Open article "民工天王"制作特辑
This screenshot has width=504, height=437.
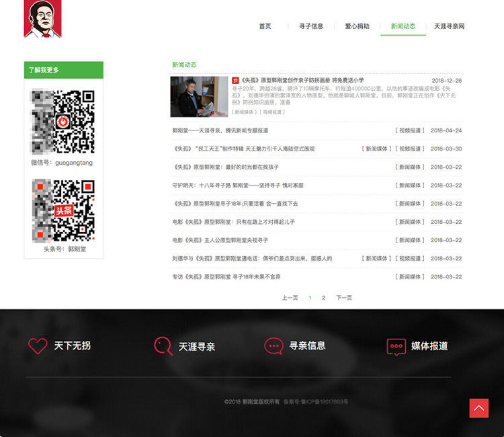244,149
